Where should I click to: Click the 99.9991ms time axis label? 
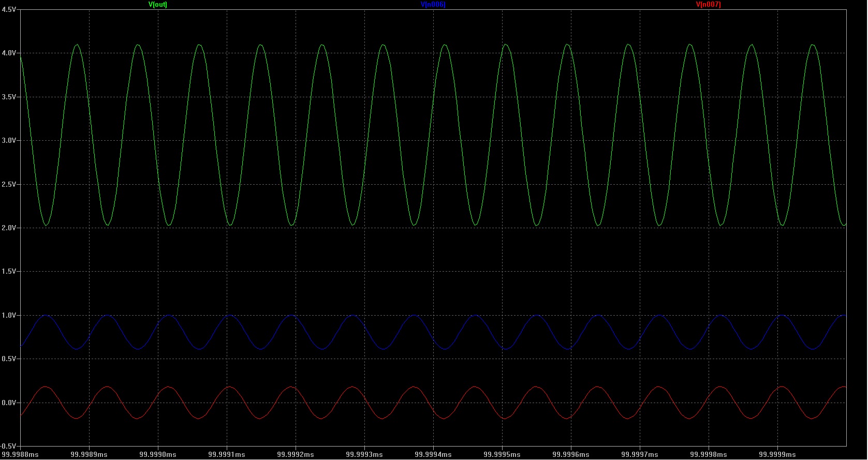click(227, 454)
